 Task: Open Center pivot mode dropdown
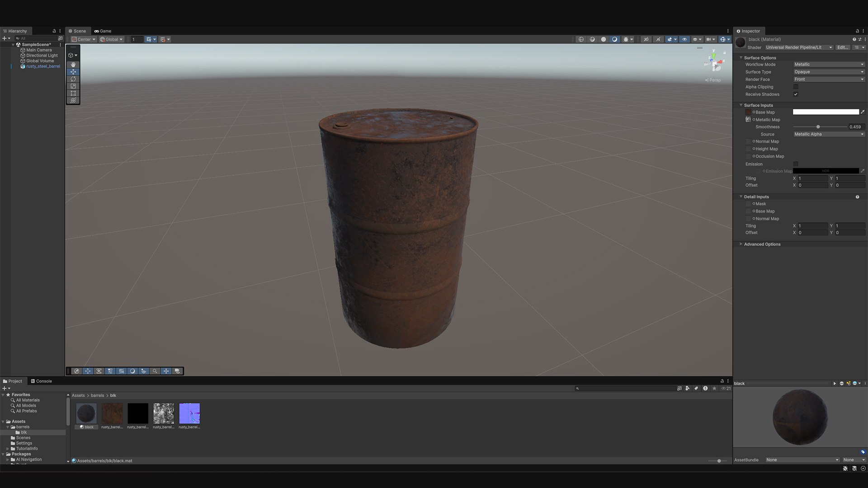84,39
